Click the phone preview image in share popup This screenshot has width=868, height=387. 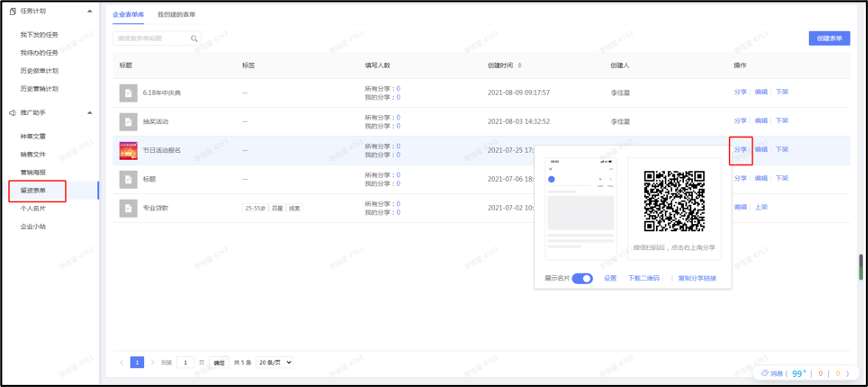(x=580, y=209)
